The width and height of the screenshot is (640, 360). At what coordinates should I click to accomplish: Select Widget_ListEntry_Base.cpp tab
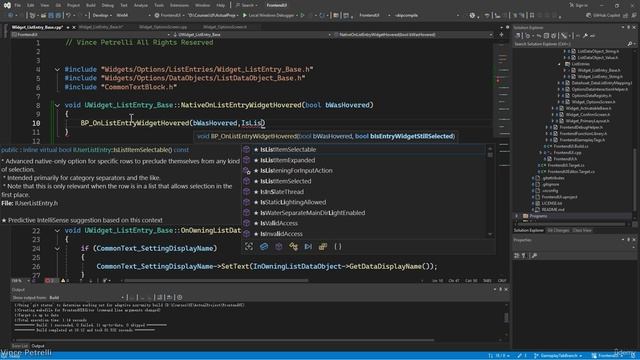[37, 27]
